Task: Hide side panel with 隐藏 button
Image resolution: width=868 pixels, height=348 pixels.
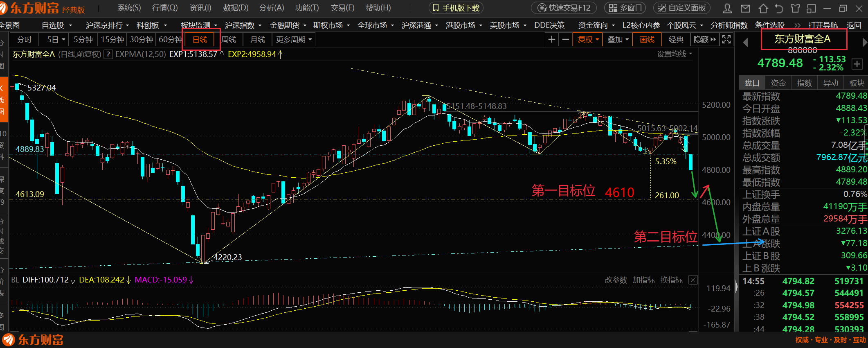Action: pos(704,40)
